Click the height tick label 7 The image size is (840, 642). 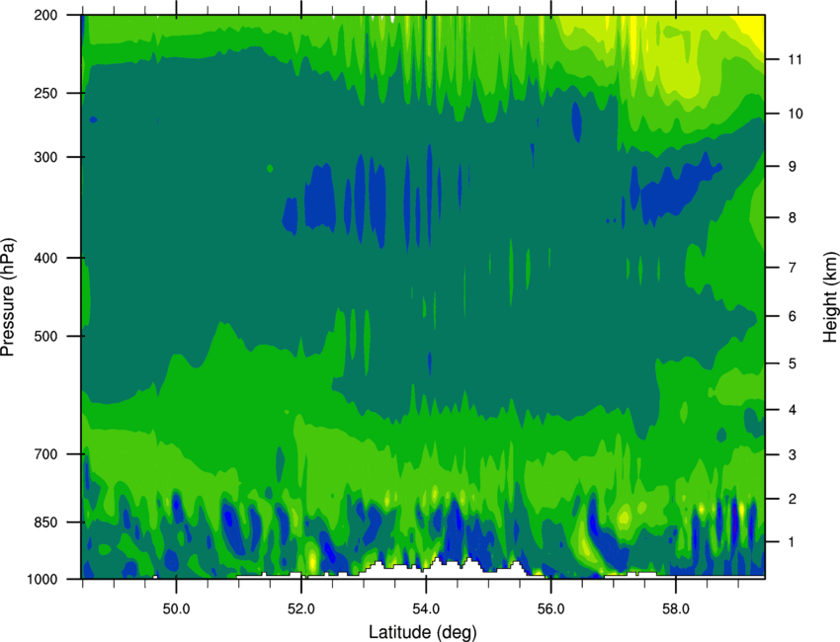tap(793, 268)
